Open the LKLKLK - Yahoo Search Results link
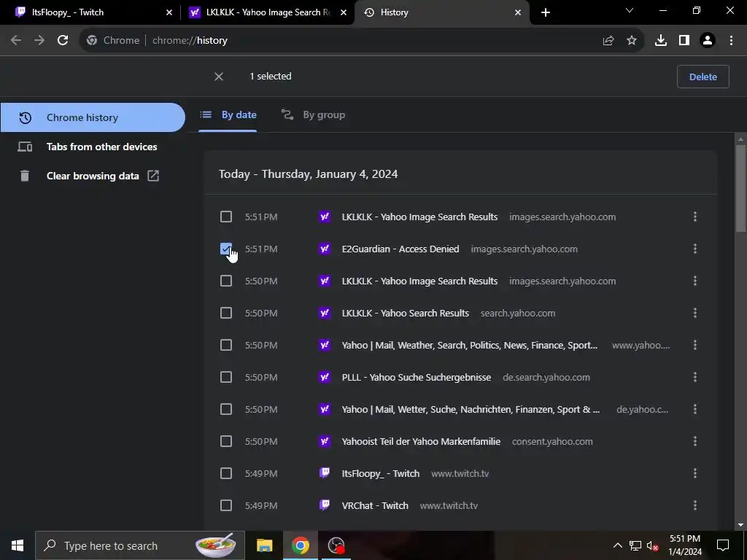747x560 pixels. tap(406, 313)
